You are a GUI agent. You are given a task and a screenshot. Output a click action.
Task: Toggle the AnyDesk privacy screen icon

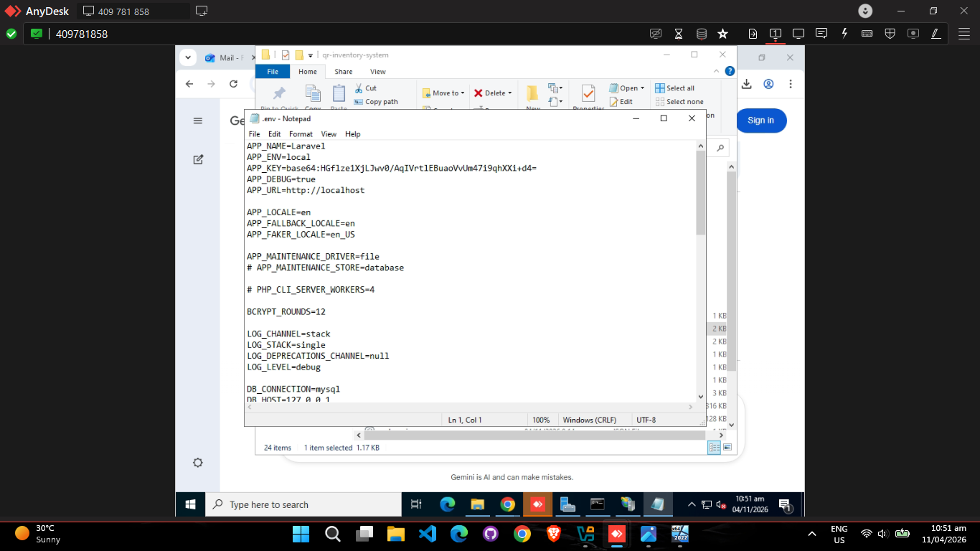tap(655, 34)
